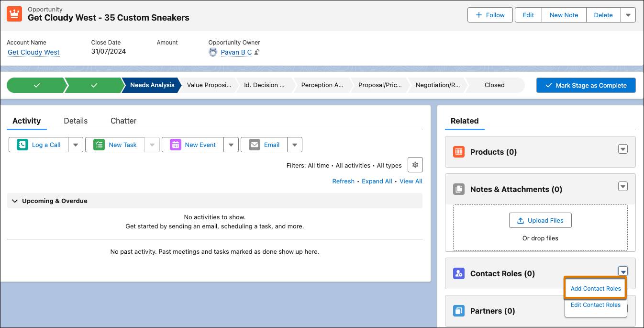Open the Products (0) related list
Screen dimensions: 644x328
pyautogui.click(x=494, y=152)
